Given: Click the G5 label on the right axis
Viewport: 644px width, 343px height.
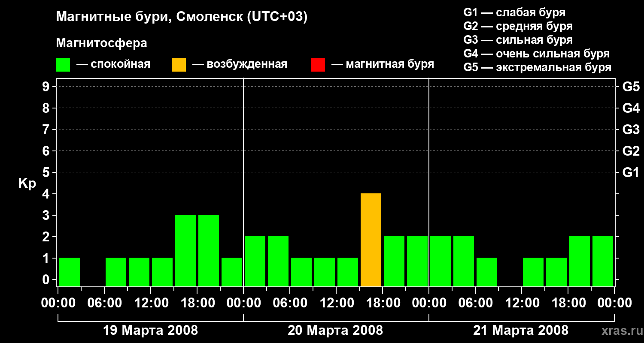Looking at the screenshot, I should point(631,87).
